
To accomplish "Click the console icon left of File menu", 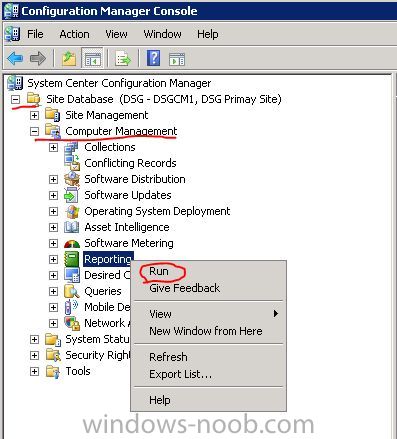I will [13, 34].
